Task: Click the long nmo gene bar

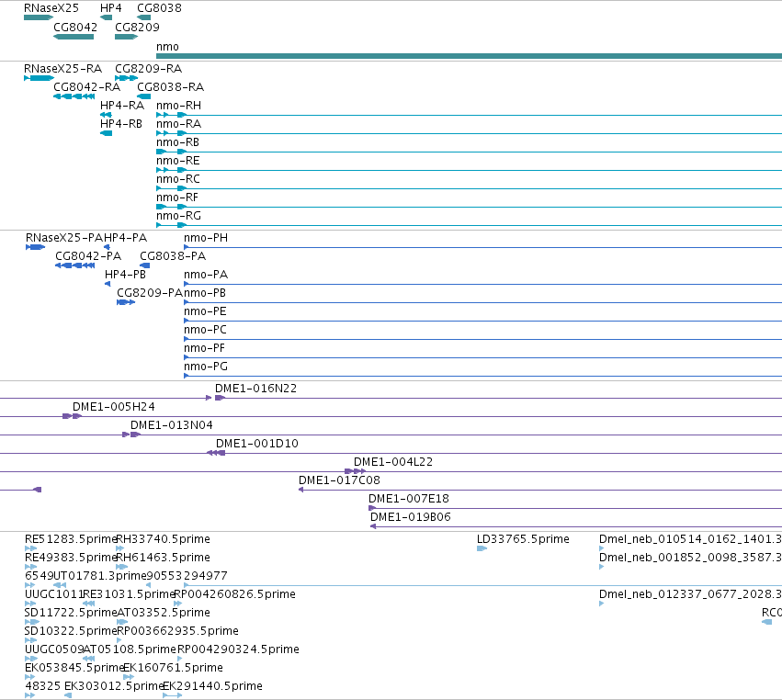Action: tap(469, 56)
